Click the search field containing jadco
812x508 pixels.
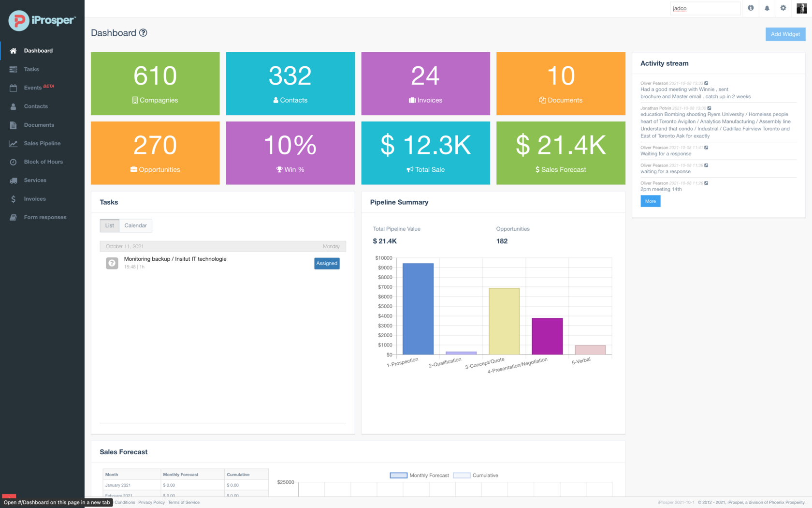click(705, 8)
